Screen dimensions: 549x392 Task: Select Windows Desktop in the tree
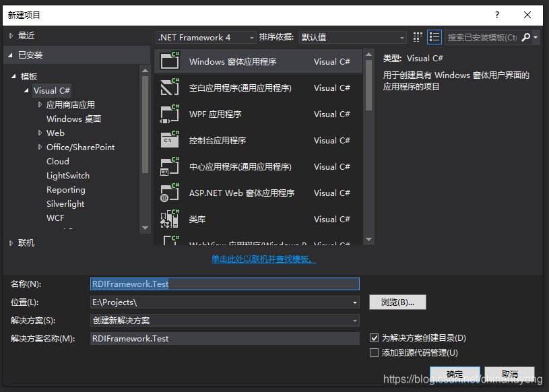pos(74,119)
